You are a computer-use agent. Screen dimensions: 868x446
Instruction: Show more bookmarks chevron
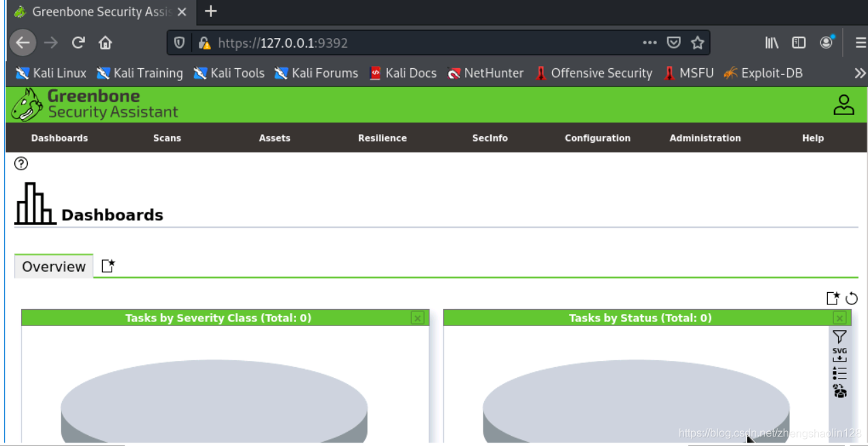860,73
